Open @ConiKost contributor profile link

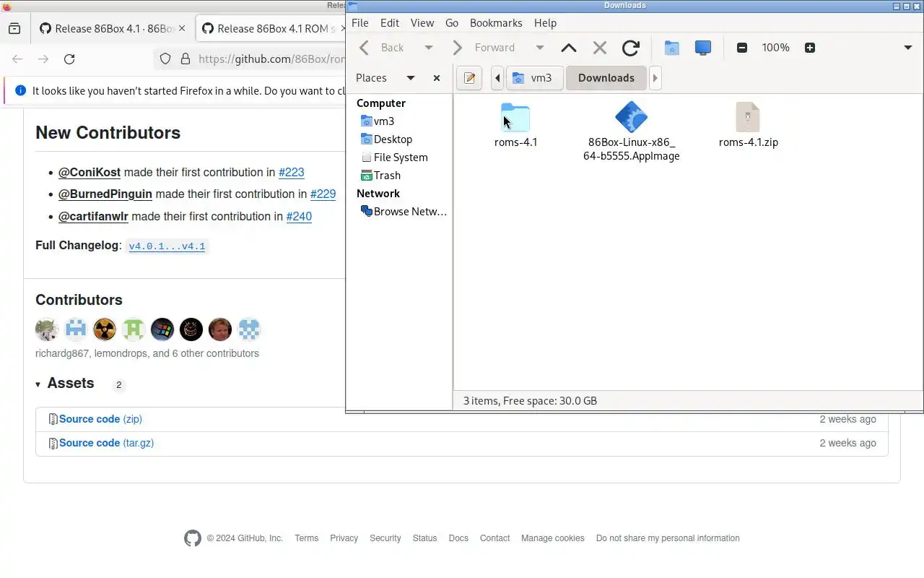click(90, 173)
